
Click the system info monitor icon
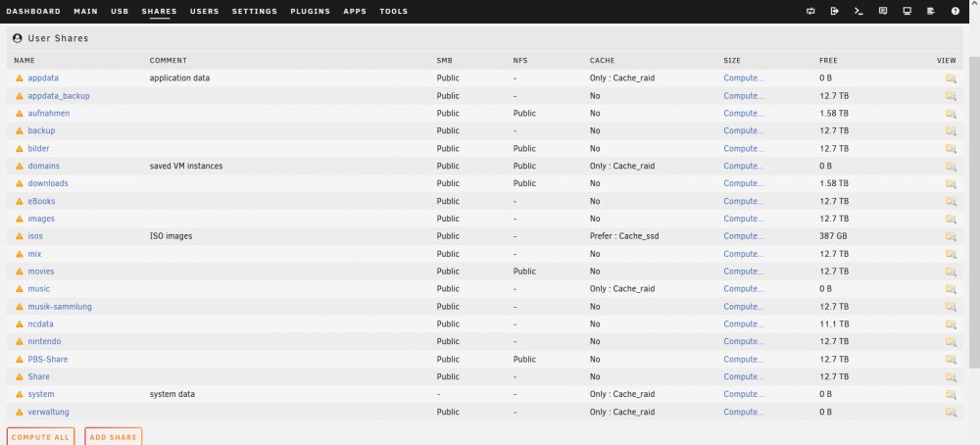906,11
